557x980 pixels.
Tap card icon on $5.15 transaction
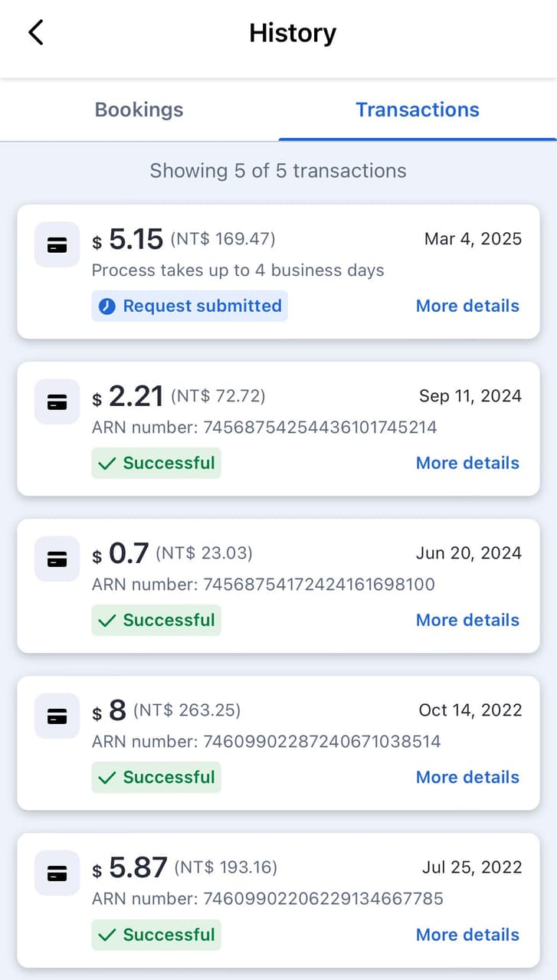coord(57,244)
